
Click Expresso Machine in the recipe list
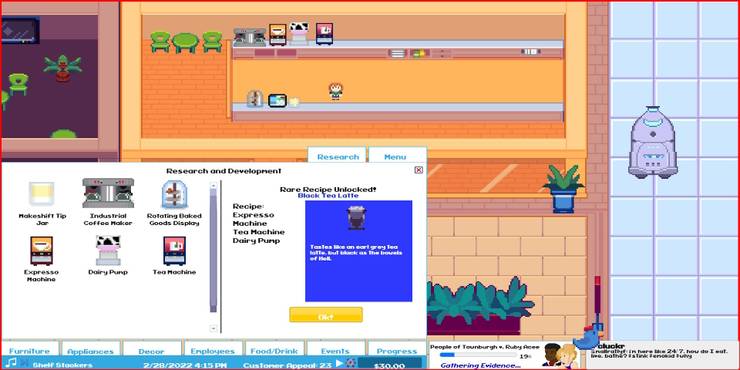click(253, 219)
